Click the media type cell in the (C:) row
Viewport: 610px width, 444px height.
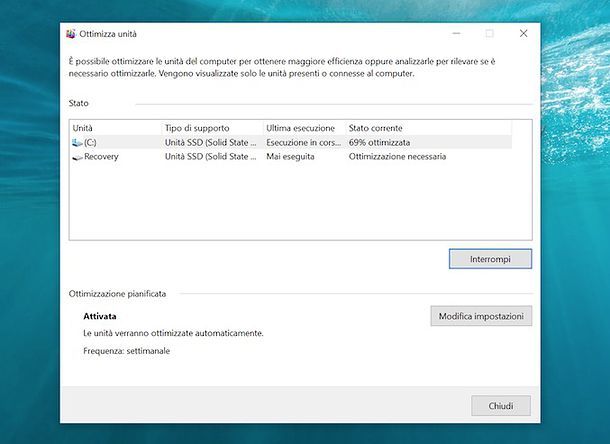click(x=210, y=142)
